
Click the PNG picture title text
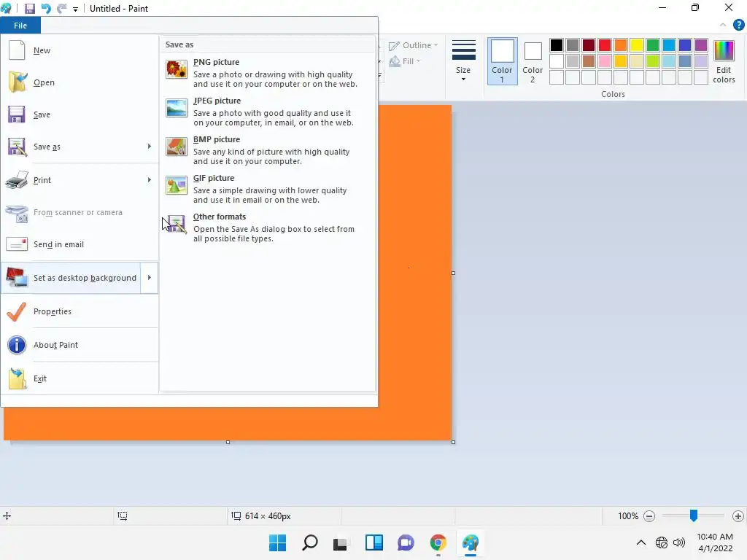(216, 62)
